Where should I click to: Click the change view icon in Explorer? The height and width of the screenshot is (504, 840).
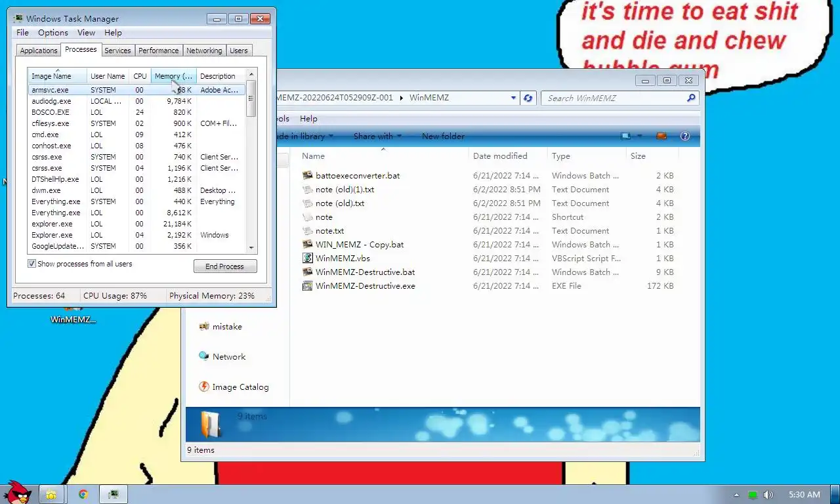(625, 136)
